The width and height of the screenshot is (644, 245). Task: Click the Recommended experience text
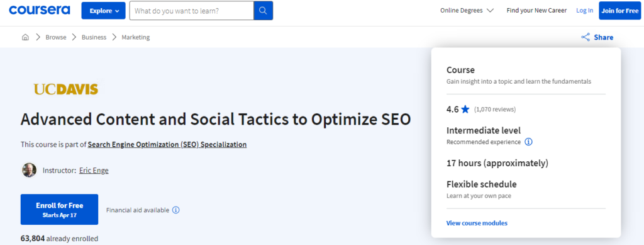[484, 142]
